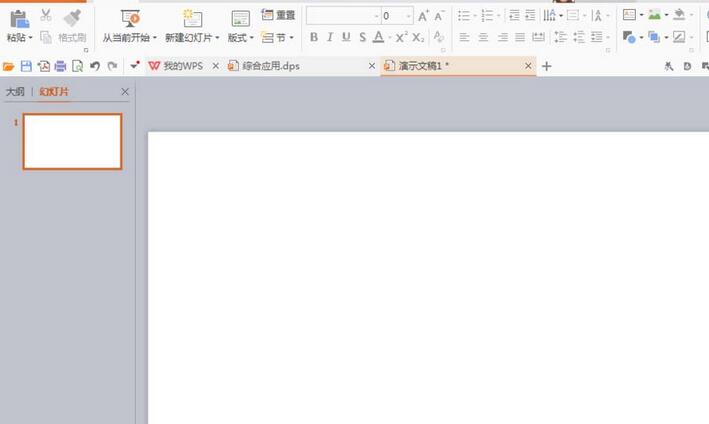Image resolution: width=709 pixels, height=424 pixels.
Task: Apply numbered list icon
Action: 487,16
